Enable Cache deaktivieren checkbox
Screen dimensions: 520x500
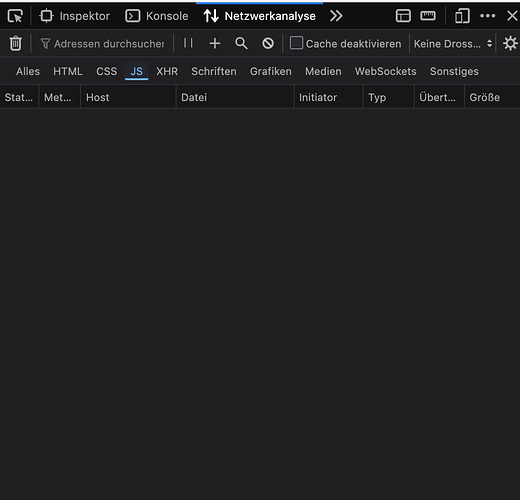click(296, 43)
